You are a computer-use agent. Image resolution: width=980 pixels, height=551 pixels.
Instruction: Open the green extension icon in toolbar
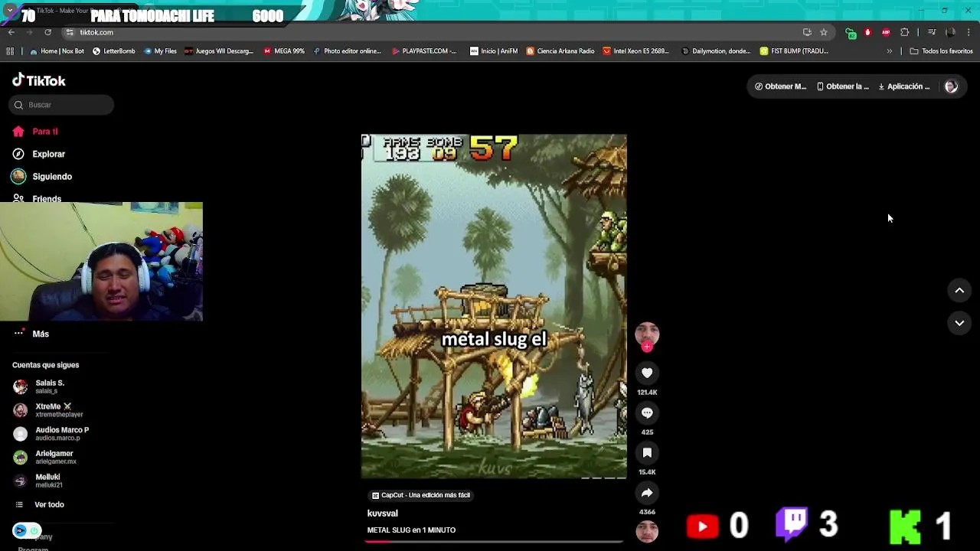tap(851, 32)
